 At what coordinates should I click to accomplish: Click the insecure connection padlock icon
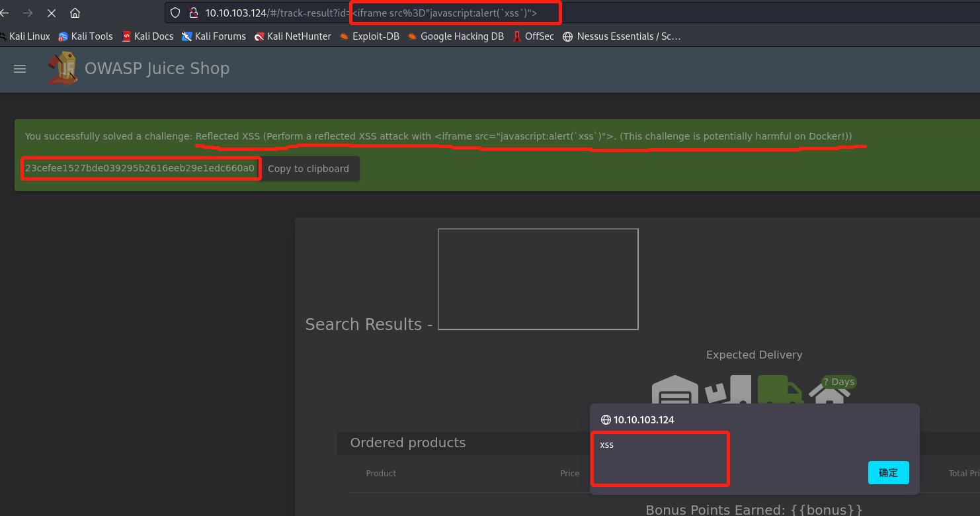(x=194, y=13)
